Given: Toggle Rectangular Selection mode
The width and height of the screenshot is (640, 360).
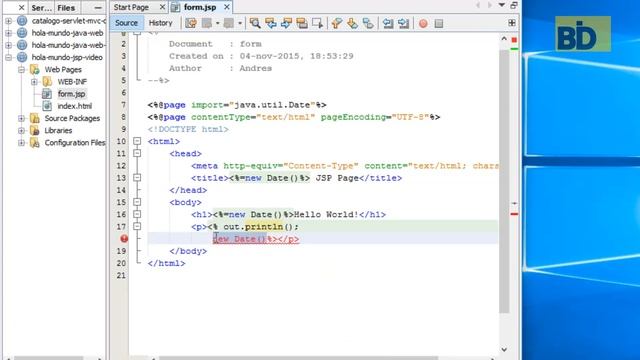Looking at the screenshot, I should point(317,23).
